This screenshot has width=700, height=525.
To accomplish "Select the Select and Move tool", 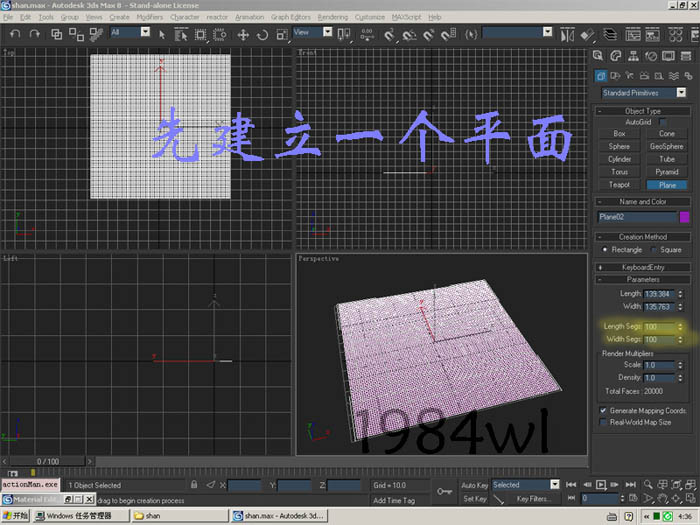I will tap(243, 34).
